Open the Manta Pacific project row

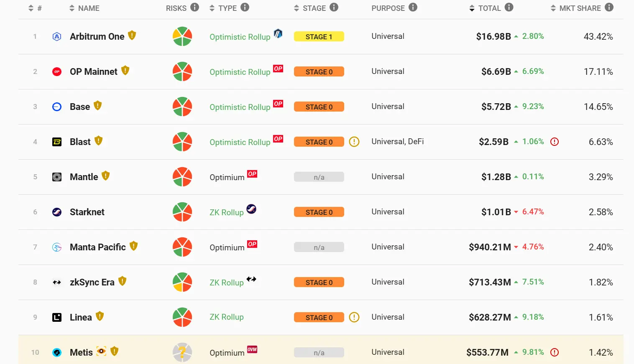click(x=98, y=247)
